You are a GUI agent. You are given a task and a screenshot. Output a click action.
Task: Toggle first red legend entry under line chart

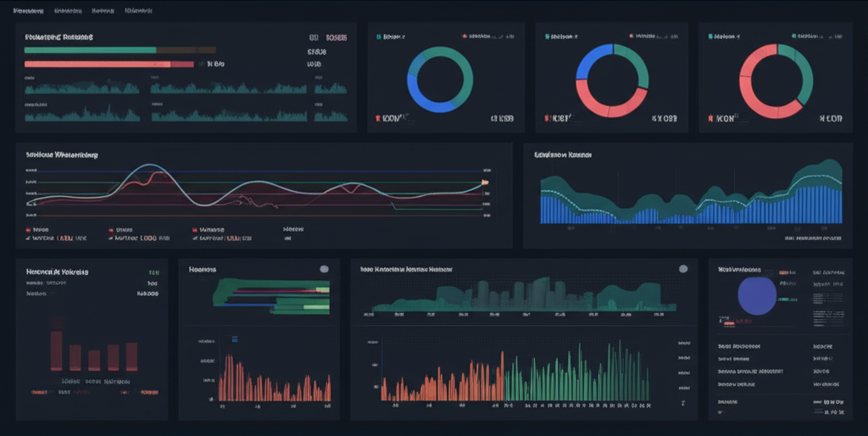[x=28, y=230]
